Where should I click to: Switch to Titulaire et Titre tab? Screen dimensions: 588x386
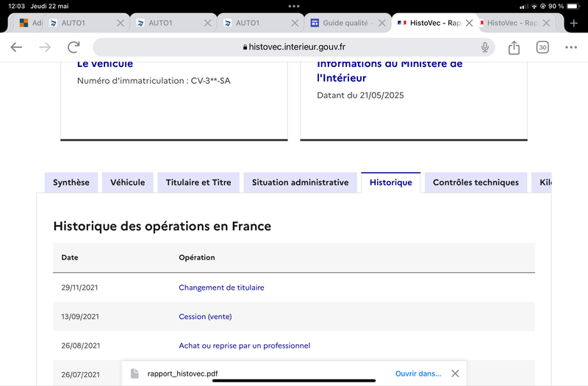point(198,182)
